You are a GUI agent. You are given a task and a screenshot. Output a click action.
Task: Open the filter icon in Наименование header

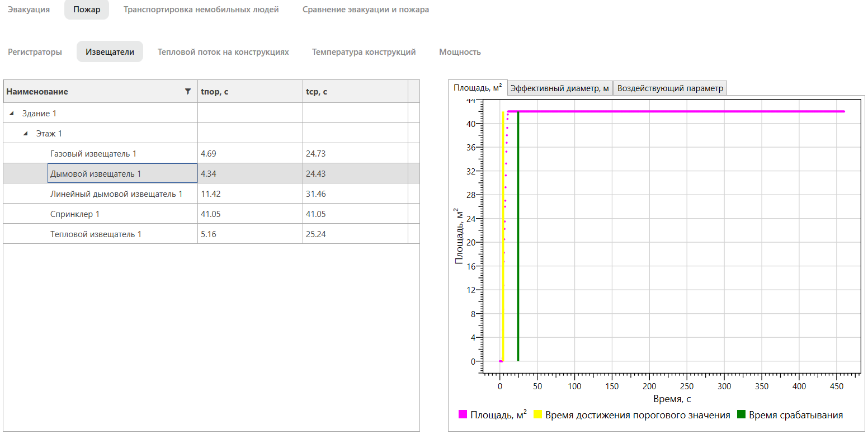(x=188, y=92)
